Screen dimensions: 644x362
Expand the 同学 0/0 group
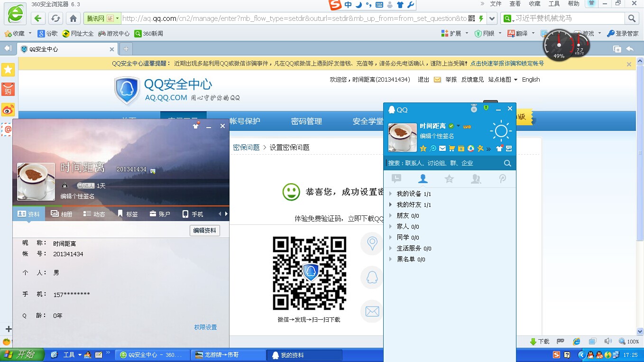tap(390, 237)
